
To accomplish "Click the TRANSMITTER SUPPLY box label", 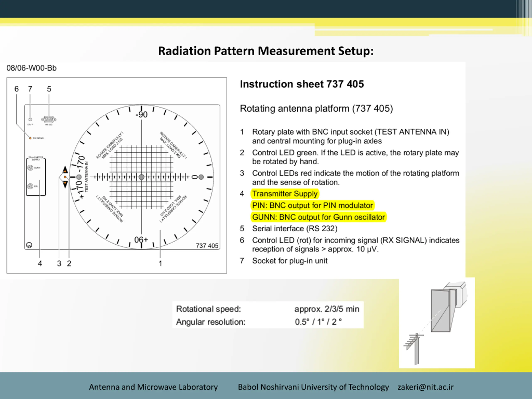I will tap(36, 158).
